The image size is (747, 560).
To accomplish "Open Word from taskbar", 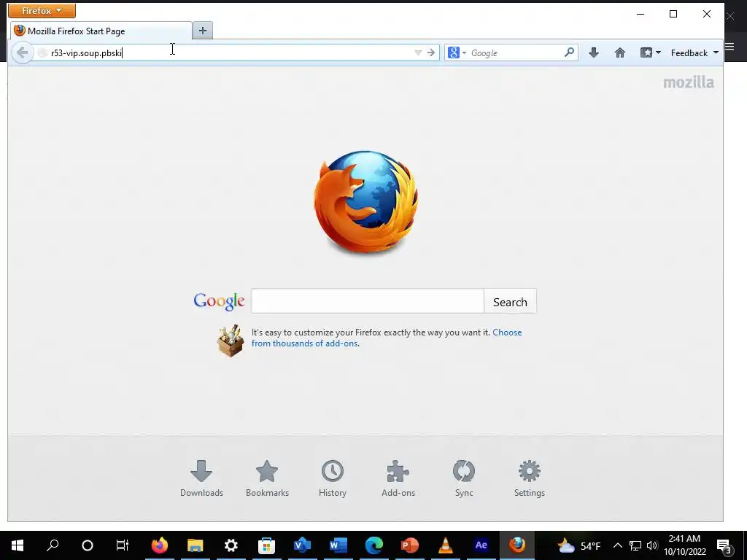I will (x=338, y=545).
